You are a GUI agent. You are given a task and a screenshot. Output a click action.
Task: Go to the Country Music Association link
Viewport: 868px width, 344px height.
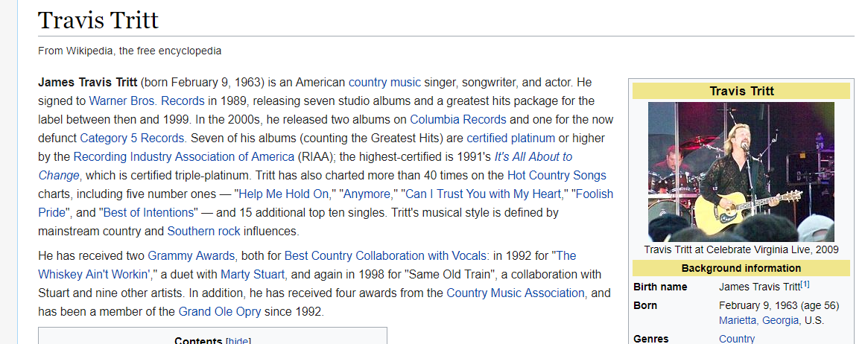[x=515, y=293]
